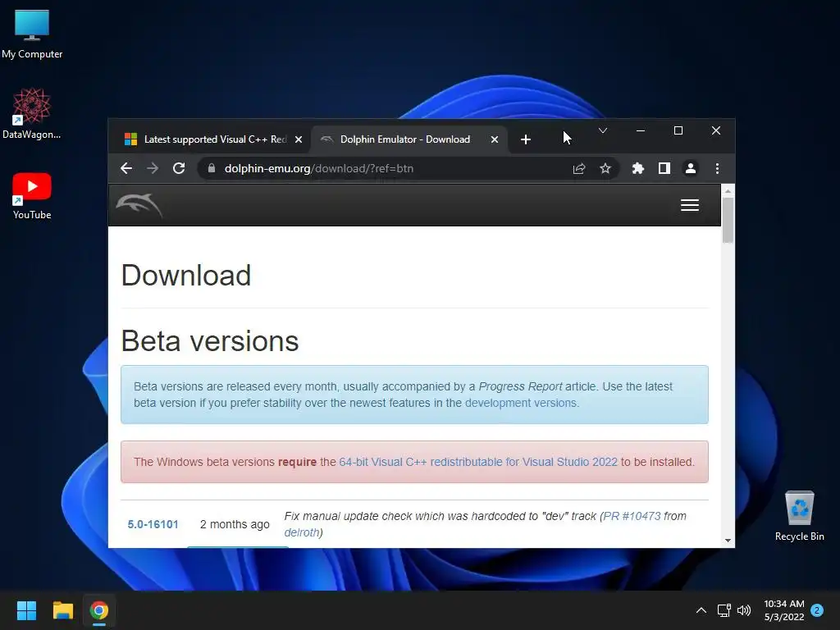Image resolution: width=840 pixels, height=630 pixels.
Task: Open the taskbar clock and date
Action: coord(783,610)
